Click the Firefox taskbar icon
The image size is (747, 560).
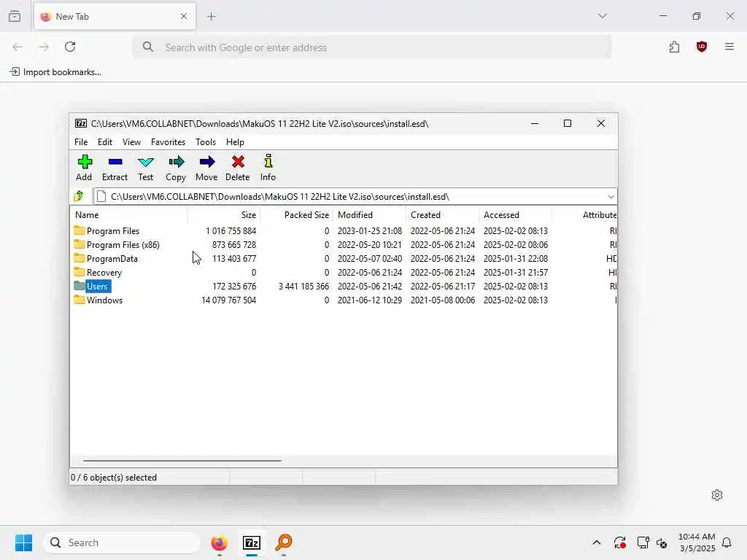pyautogui.click(x=219, y=542)
